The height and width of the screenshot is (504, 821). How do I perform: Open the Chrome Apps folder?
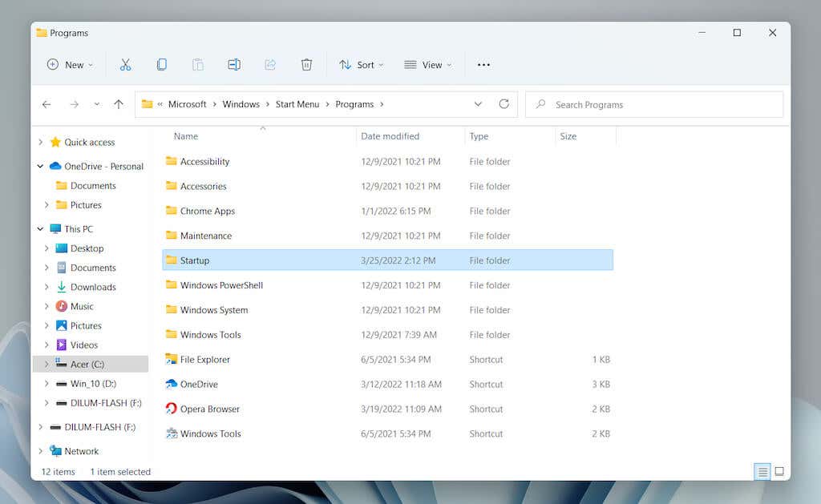(x=208, y=211)
